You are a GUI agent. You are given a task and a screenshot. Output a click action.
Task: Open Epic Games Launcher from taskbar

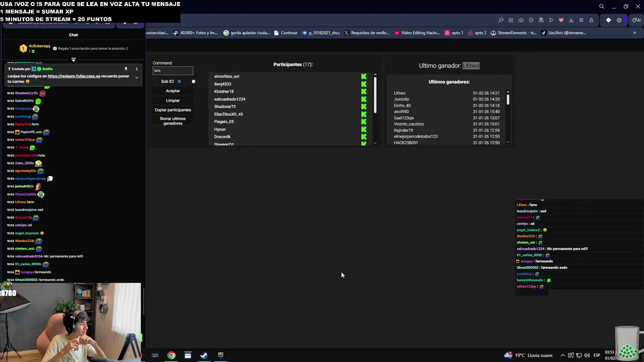(220, 355)
